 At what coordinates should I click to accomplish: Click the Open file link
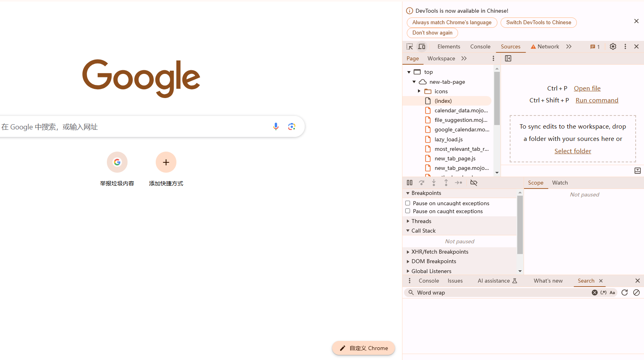coord(587,88)
